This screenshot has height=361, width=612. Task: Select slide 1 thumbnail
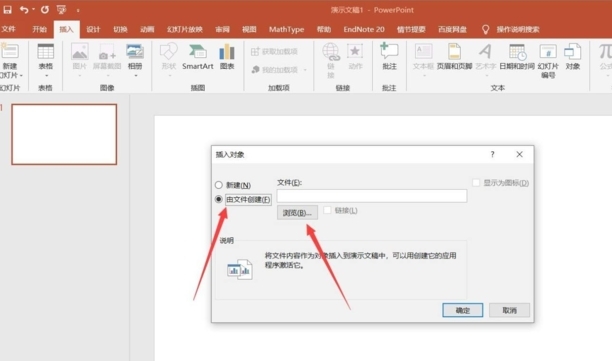click(64, 134)
